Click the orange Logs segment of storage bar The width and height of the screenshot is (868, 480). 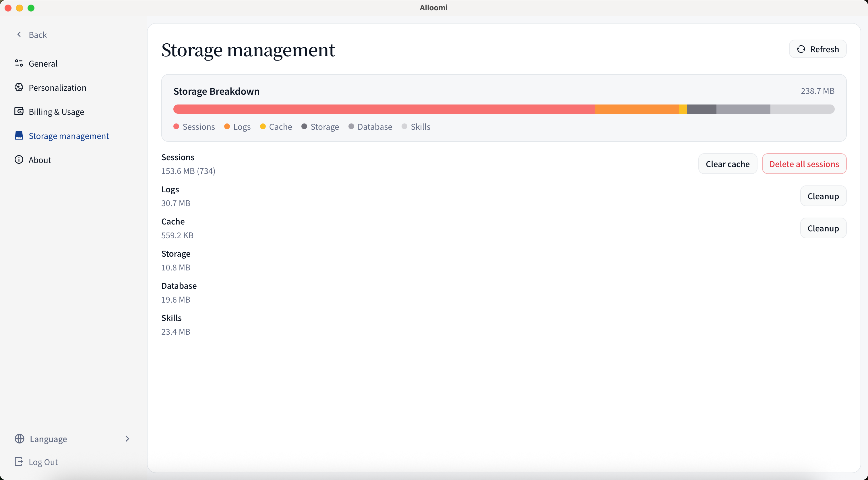637,109
